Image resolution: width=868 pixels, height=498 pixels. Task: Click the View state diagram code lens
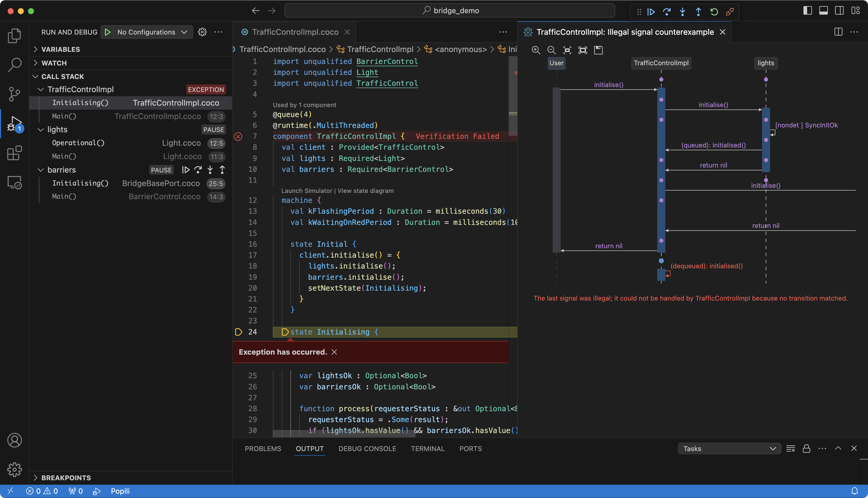[365, 191]
